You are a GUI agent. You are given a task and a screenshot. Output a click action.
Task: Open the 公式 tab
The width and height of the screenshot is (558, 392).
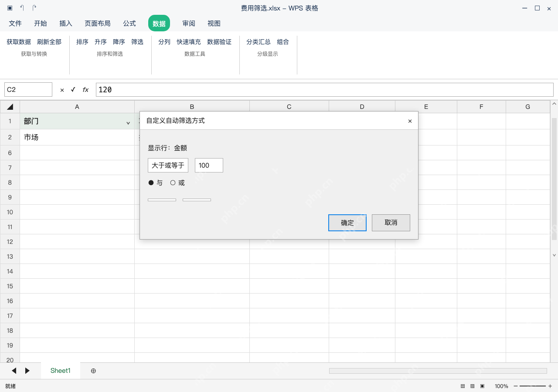point(129,24)
